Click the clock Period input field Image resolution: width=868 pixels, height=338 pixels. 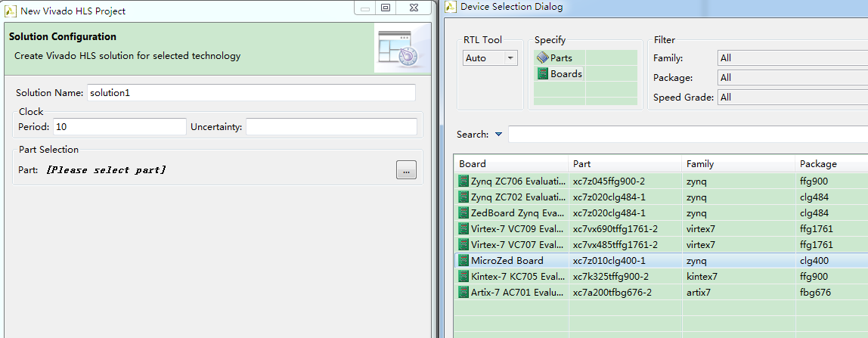[119, 127]
